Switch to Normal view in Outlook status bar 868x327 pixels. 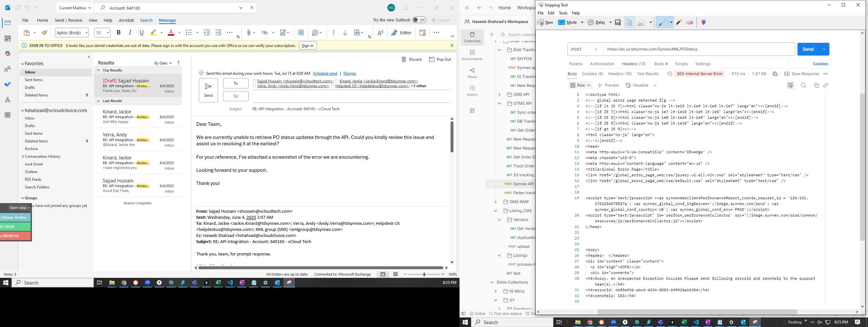pyautogui.click(x=383, y=274)
